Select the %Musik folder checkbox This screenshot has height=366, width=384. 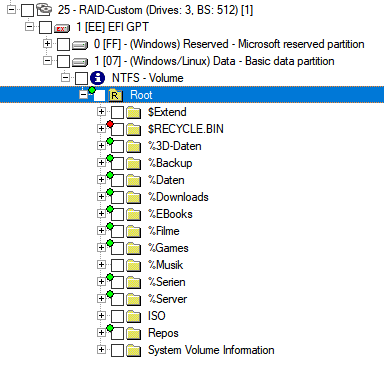tap(117, 265)
